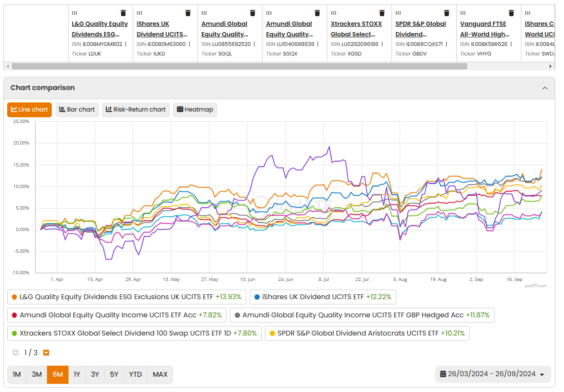Toggle SPDR S&P Global Dividend Aristocrats series
The height and width of the screenshot is (392, 564).
click(367, 334)
